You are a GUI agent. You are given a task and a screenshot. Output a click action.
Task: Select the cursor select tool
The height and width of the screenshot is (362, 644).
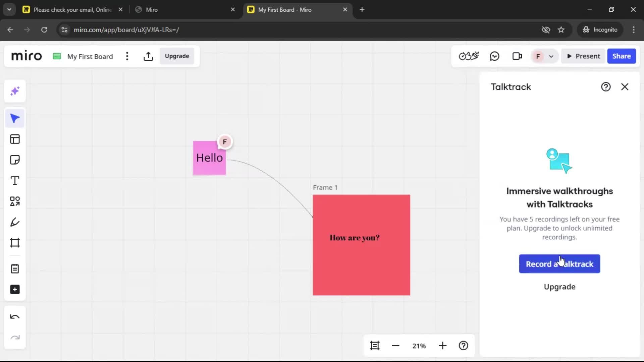15,118
